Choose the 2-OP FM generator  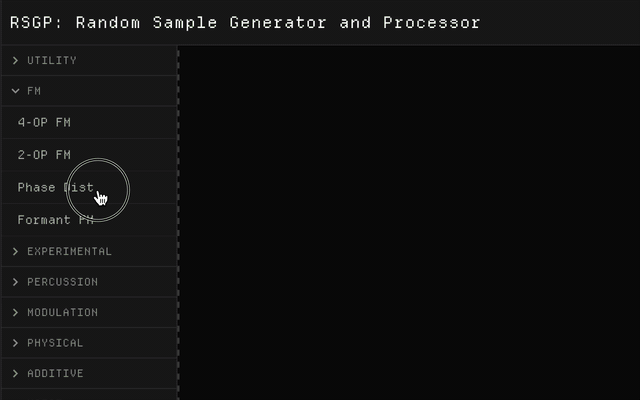(44, 155)
